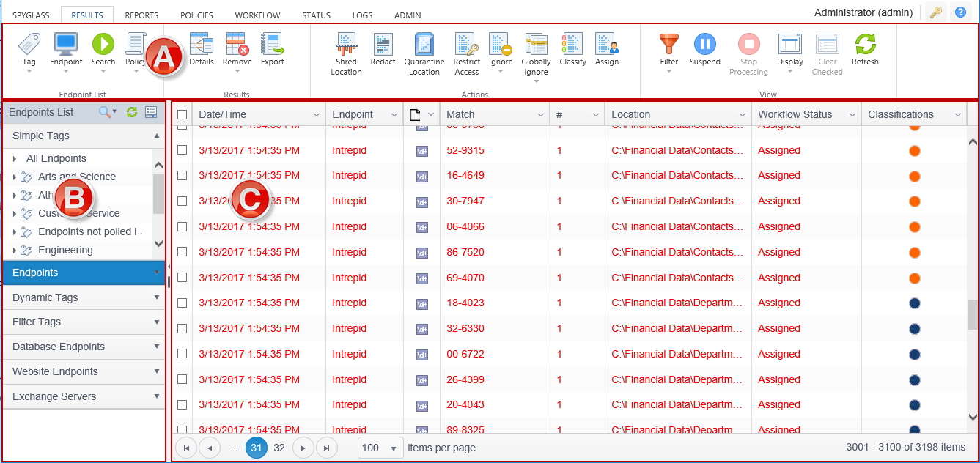Click the first page navigation button

point(186,448)
